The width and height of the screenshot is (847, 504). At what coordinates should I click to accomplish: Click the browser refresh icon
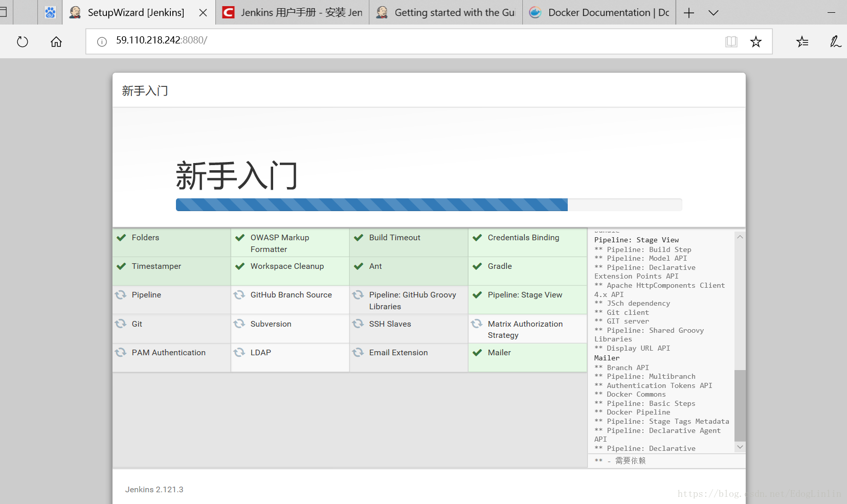click(23, 41)
